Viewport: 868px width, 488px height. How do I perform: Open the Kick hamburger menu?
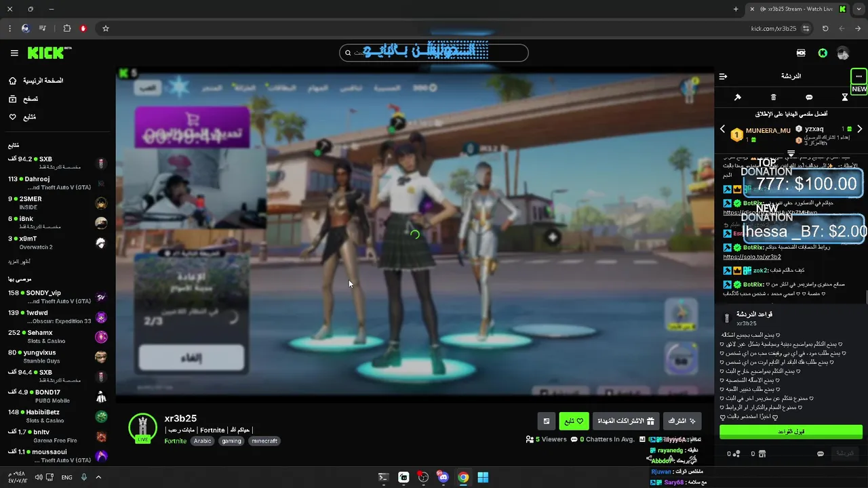14,53
